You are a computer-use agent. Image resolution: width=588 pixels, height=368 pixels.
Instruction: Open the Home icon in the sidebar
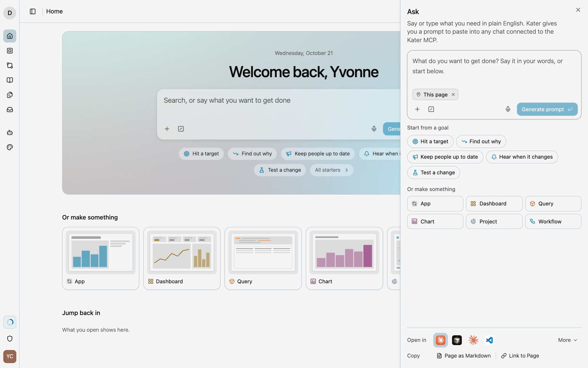point(10,36)
